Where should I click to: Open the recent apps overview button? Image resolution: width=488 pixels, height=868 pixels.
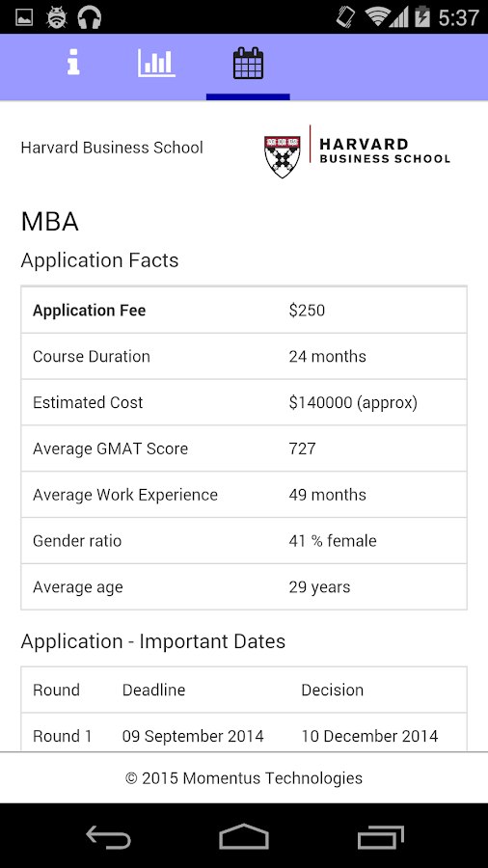pos(380,836)
